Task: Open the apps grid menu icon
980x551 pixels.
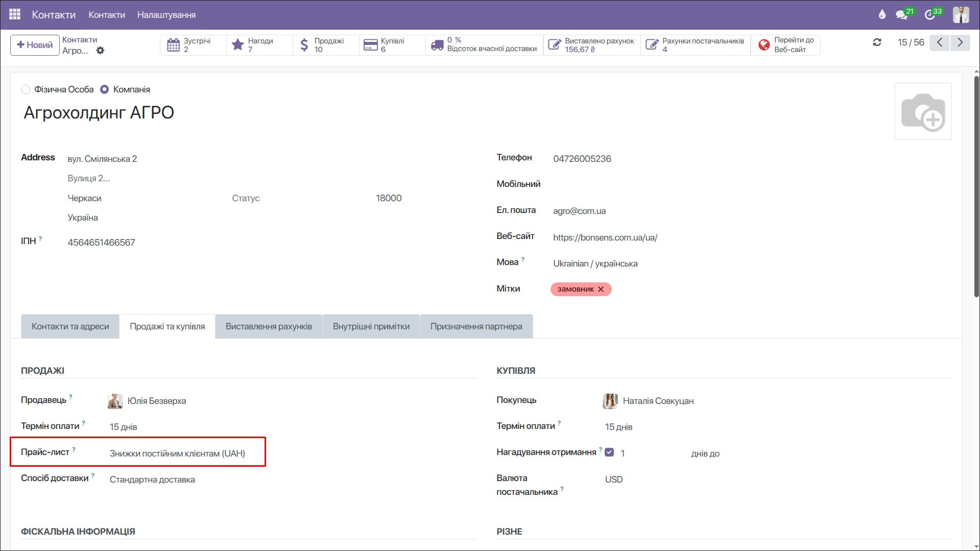Action: (x=15, y=14)
